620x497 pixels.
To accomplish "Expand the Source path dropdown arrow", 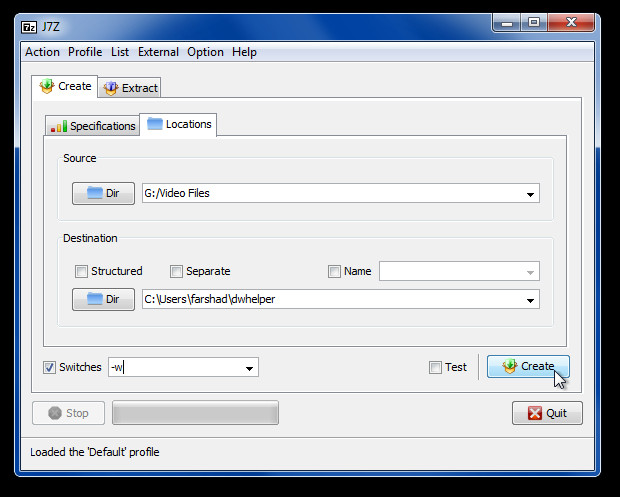I will tap(530, 194).
